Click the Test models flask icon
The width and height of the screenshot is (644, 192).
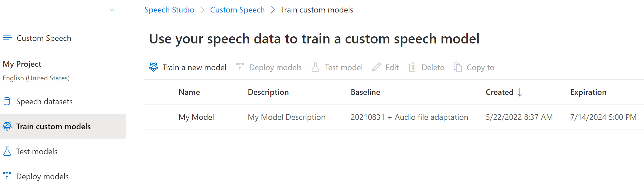click(7, 151)
